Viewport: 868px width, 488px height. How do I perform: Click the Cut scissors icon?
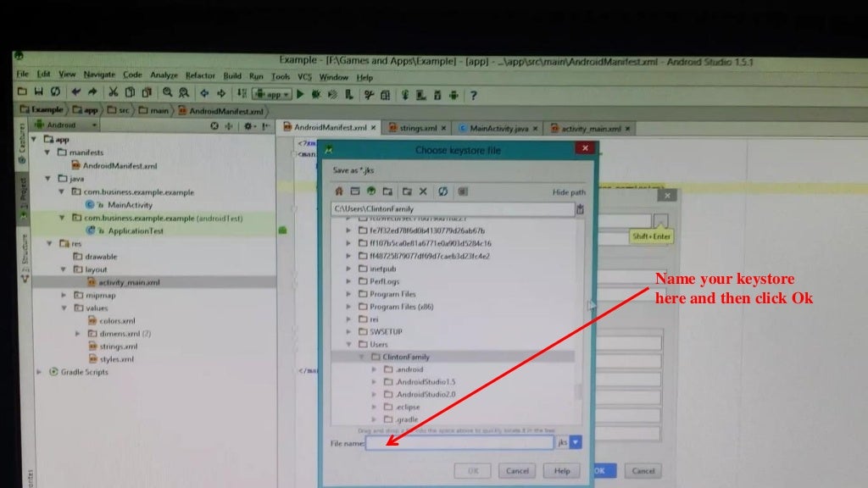coord(113,91)
